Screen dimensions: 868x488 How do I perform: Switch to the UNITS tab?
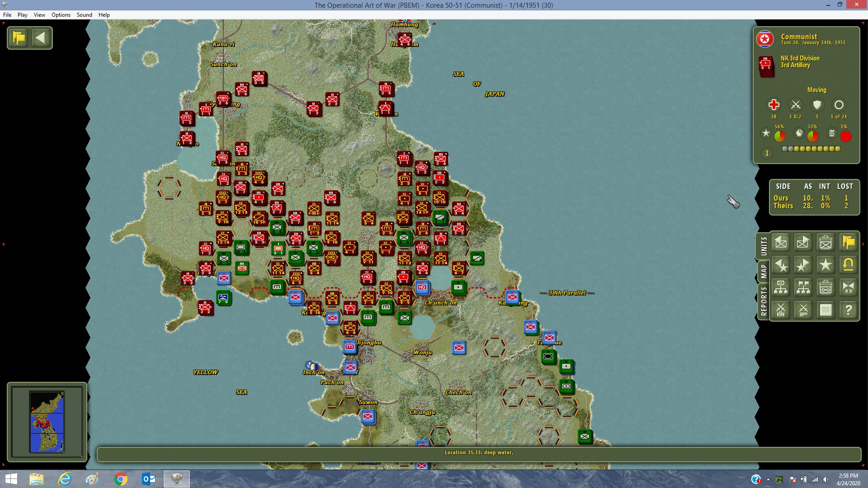764,246
